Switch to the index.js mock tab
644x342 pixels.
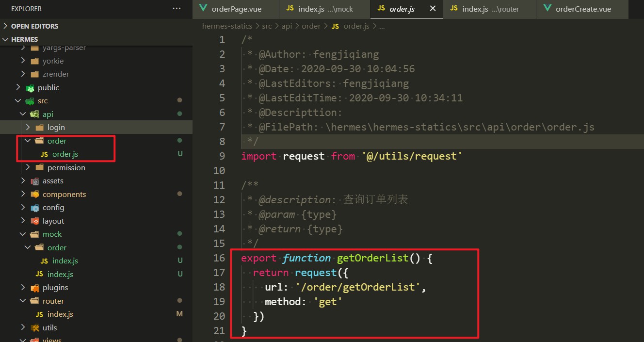click(x=324, y=9)
